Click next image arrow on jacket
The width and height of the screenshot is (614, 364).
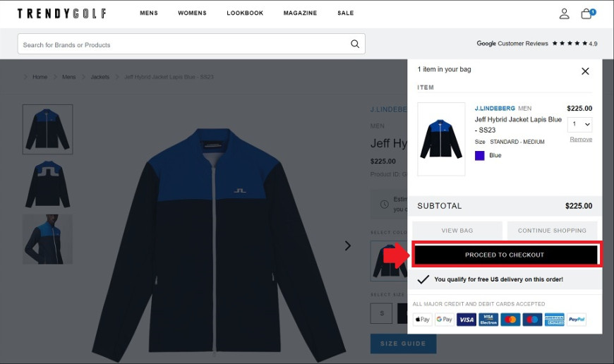click(x=347, y=245)
